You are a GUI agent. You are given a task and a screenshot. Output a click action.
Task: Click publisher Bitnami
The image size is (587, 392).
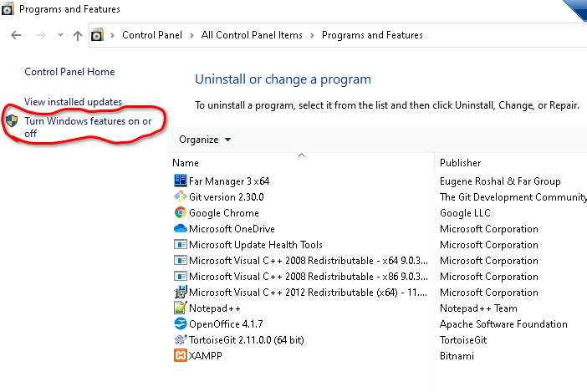click(x=457, y=356)
